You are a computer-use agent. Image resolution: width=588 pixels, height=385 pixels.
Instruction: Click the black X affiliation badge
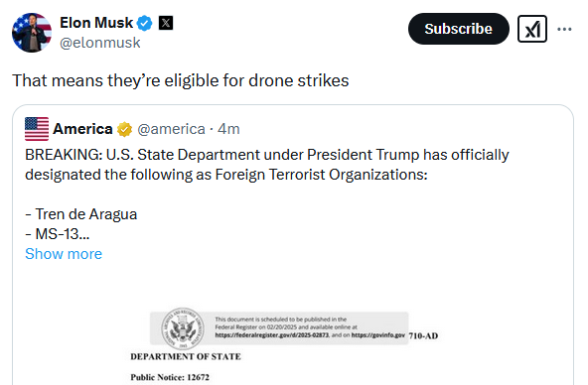tap(166, 23)
